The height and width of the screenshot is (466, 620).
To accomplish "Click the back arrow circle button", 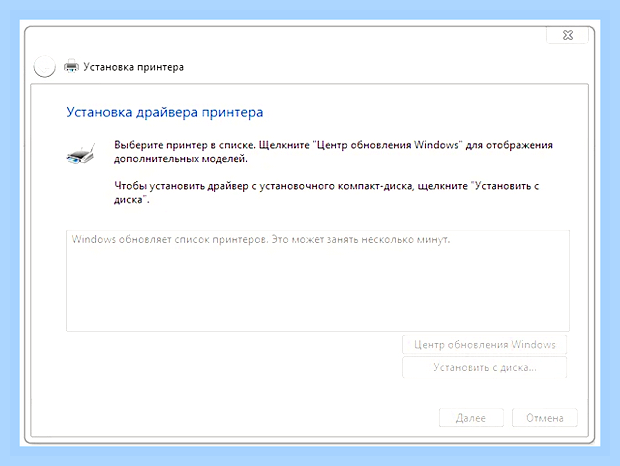I will [x=45, y=66].
